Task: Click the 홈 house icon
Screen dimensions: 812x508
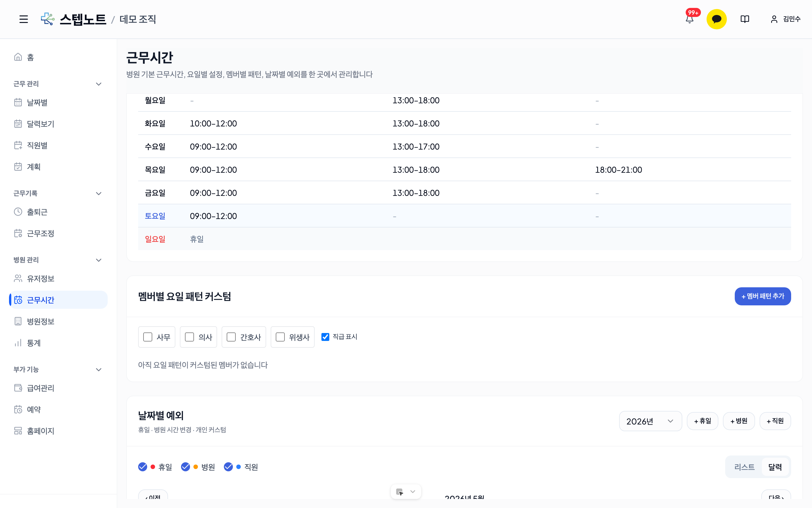Action: (x=18, y=57)
